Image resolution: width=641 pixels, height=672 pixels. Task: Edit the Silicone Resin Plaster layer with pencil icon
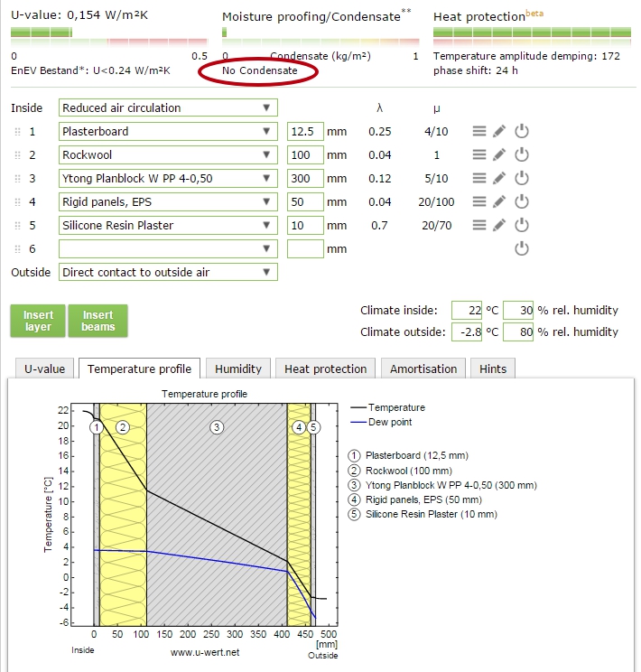(x=499, y=226)
